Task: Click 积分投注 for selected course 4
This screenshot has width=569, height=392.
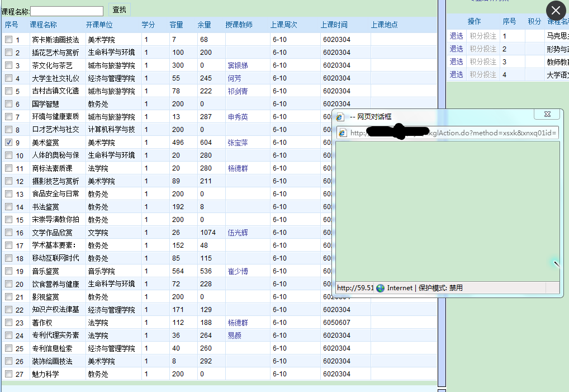Action: tap(483, 74)
